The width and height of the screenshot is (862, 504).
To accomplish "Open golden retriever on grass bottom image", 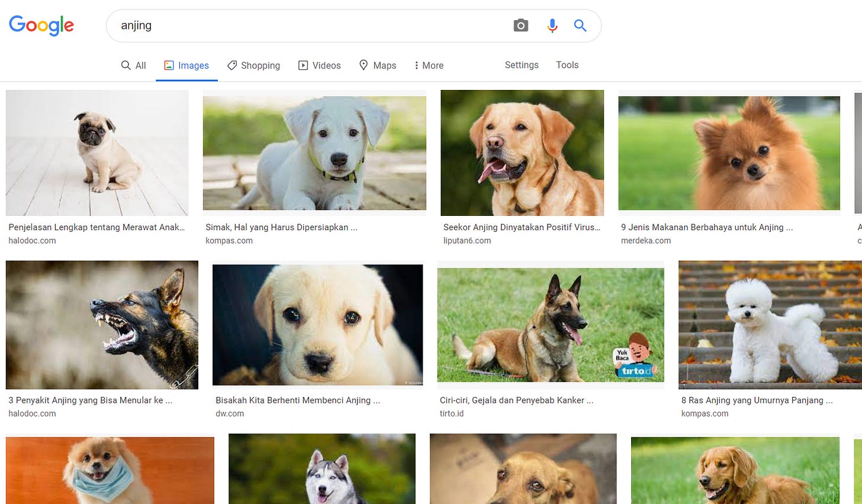I will click(735, 470).
